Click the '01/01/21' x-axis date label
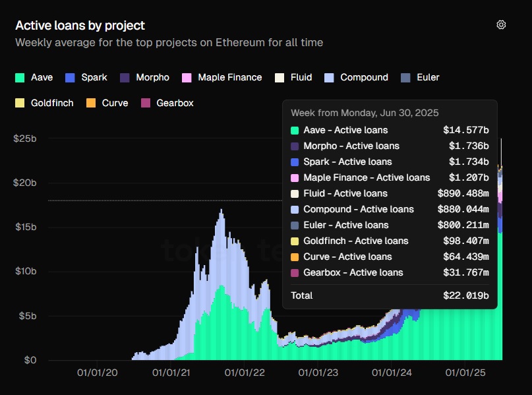The height and width of the screenshot is (395, 532). (x=171, y=373)
